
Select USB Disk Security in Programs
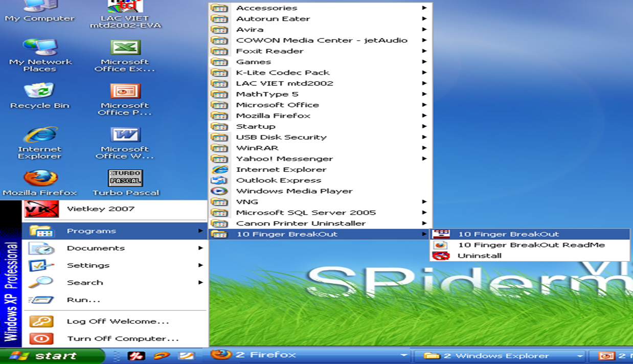pos(320,137)
